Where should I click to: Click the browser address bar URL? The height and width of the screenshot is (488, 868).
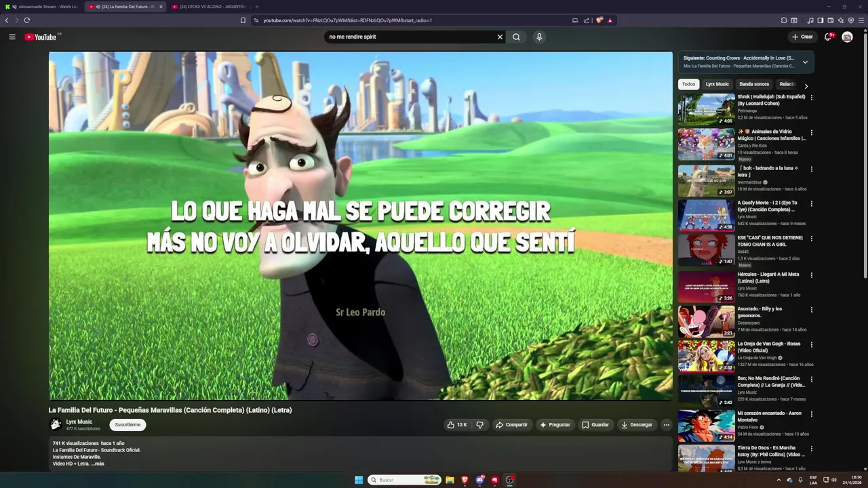point(348,20)
